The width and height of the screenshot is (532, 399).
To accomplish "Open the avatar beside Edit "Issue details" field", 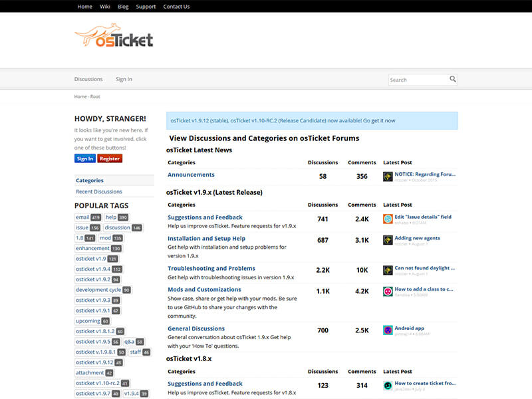I will 388,219.
